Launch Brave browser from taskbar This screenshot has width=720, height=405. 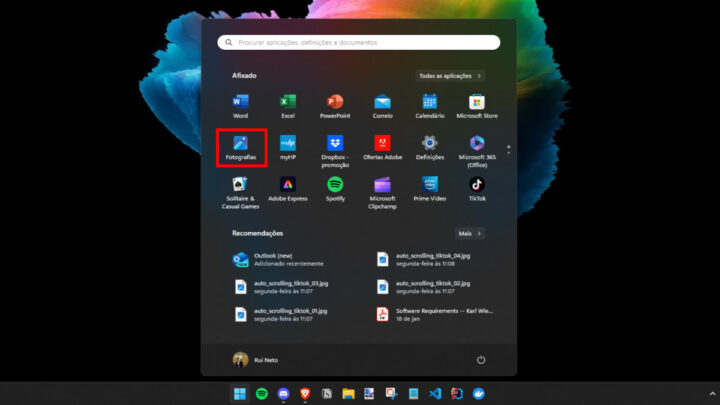[x=305, y=394]
